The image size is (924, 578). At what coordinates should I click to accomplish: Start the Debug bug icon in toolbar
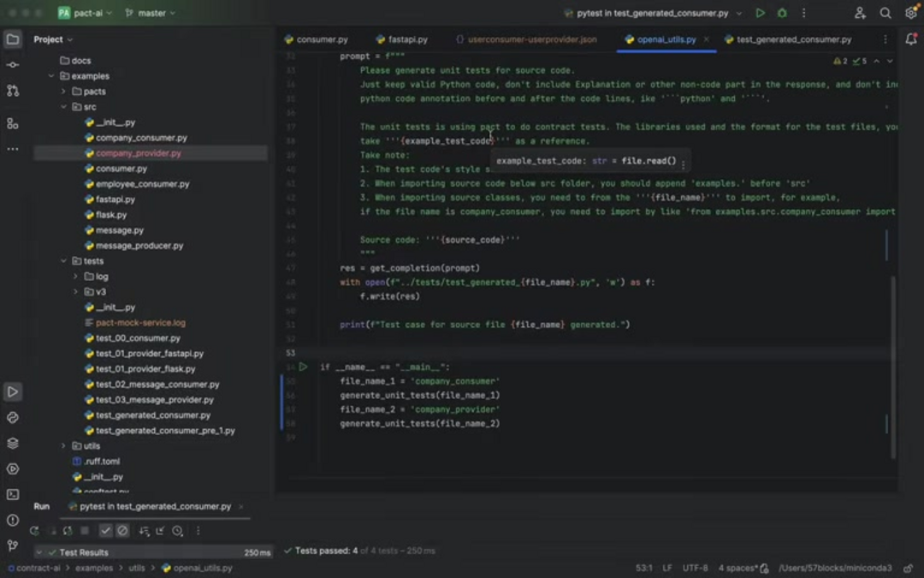click(x=782, y=13)
